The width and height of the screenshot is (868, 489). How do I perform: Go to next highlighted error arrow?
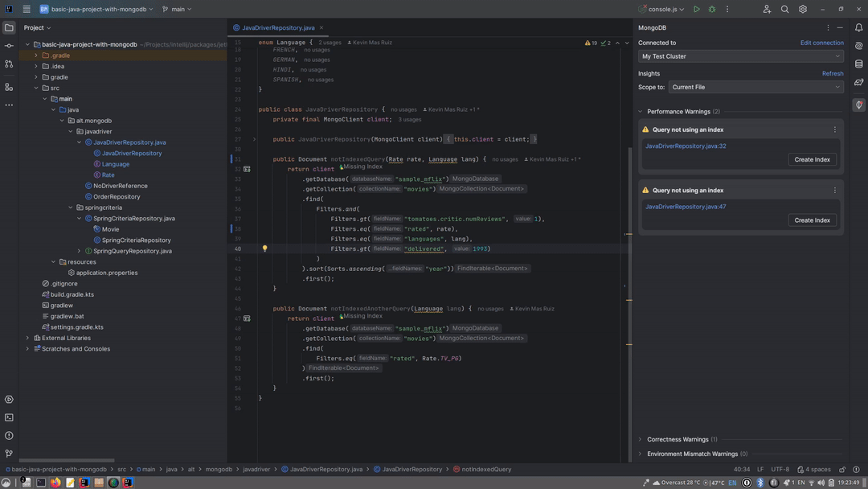[627, 43]
